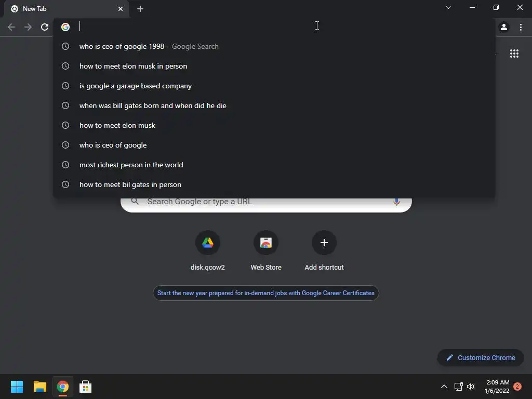Reload the page with refresh icon
532x399 pixels.
[45, 27]
